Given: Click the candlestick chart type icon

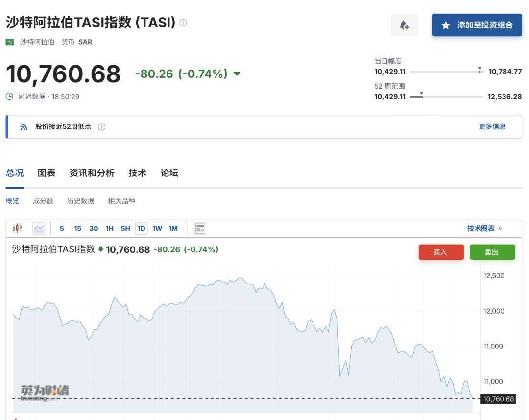Looking at the screenshot, I should [18, 228].
